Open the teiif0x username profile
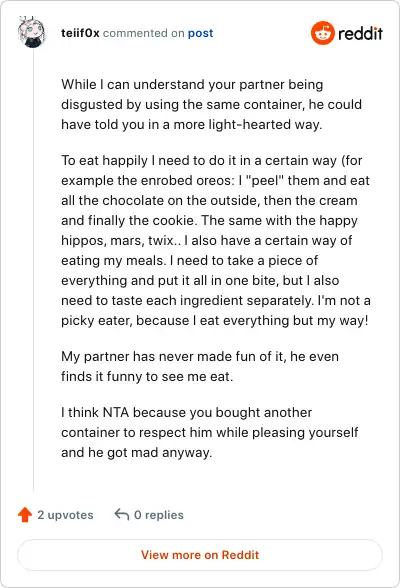This screenshot has height=588, width=400. pos(80,33)
